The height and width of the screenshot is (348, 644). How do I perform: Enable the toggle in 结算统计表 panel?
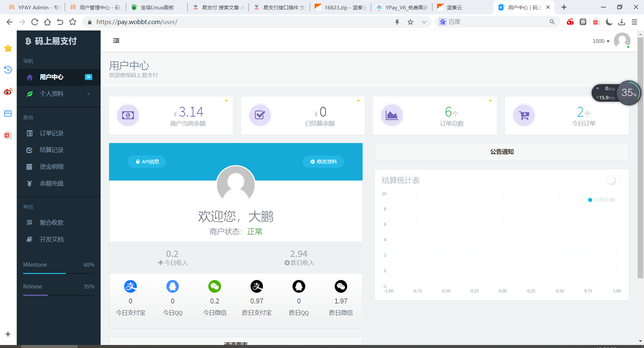pos(614,180)
